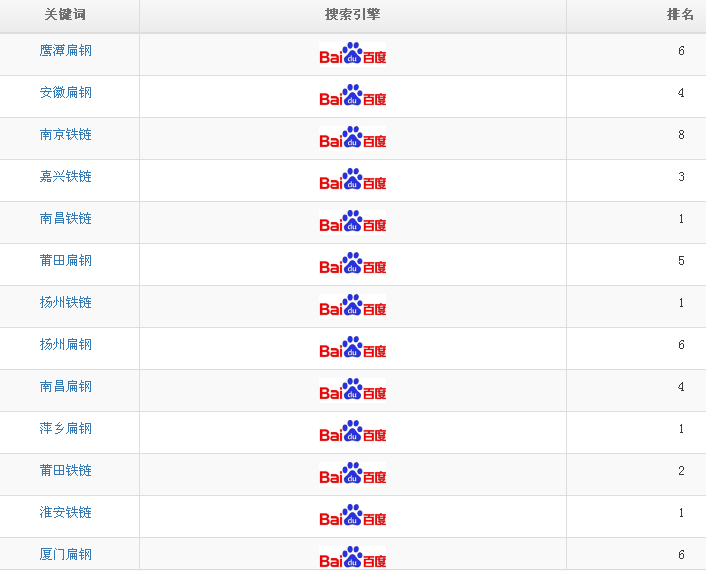Click the 搜索引擎 column header
Image resolution: width=706 pixels, height=571 pixels.
pos(352,15)
